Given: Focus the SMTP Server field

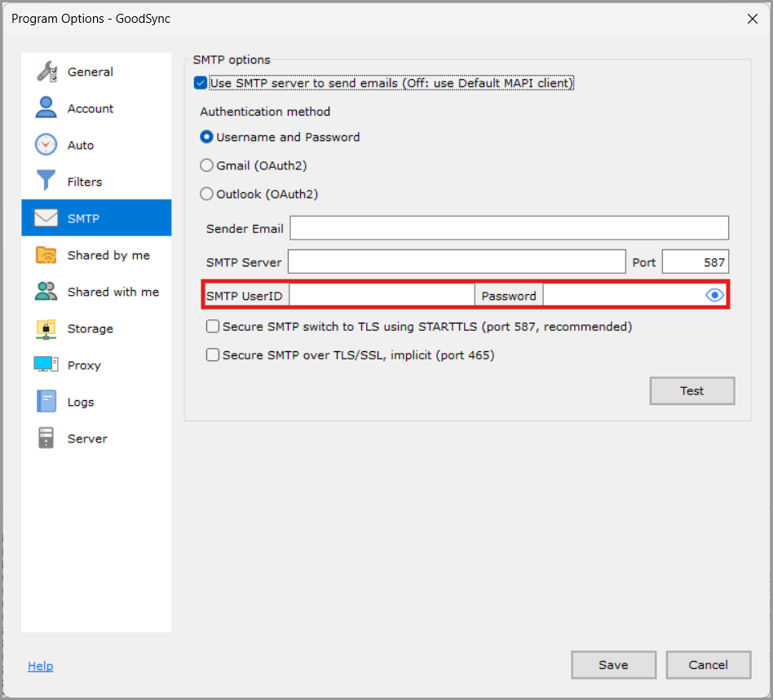Looking at the screenshot, I should pos(457,262).
